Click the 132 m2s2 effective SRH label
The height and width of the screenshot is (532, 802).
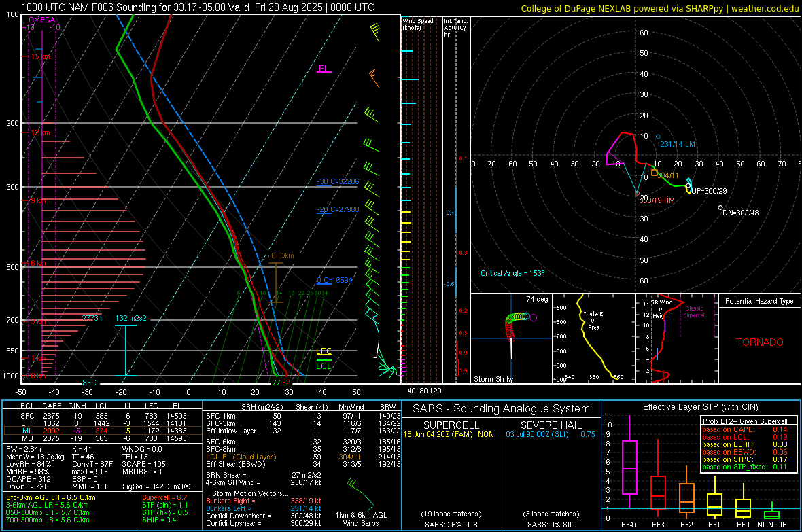pyautogui.click(x=130, y=318)
